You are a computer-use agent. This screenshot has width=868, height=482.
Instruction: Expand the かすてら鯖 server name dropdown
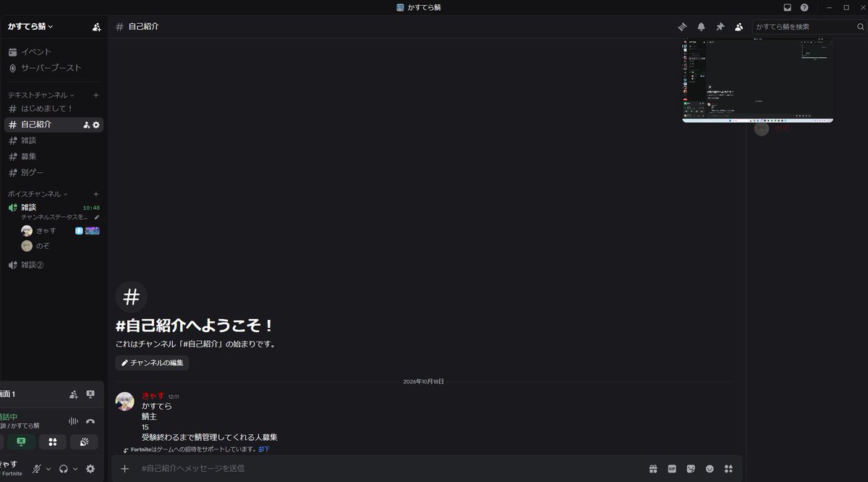30,26
